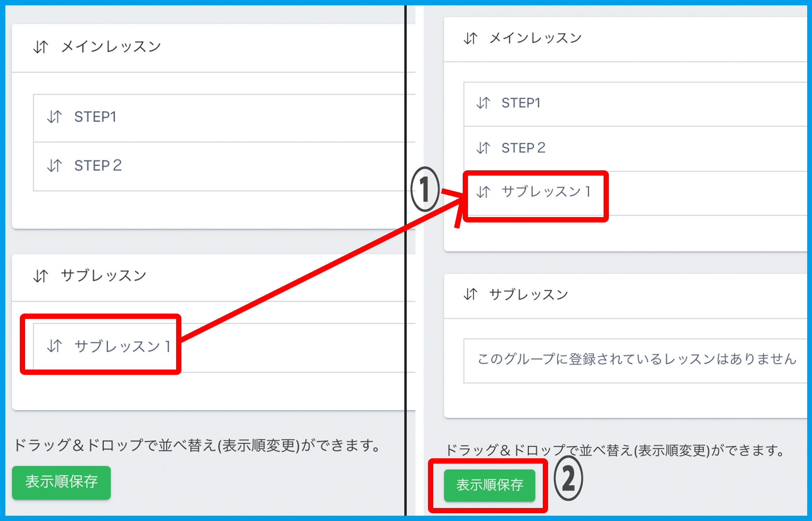
Task: Click the sort icon for STEP 2 in right panel
Action: click(483, 148)
